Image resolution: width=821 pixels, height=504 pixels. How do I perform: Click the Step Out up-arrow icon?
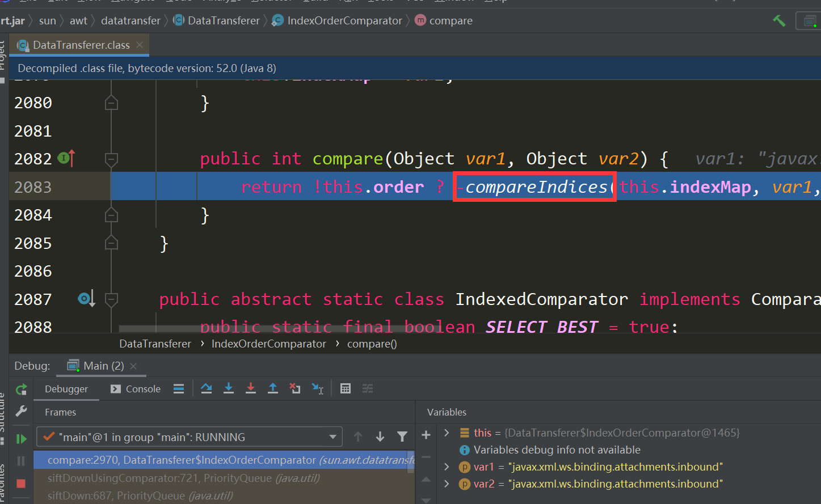[x=273, y=388]
